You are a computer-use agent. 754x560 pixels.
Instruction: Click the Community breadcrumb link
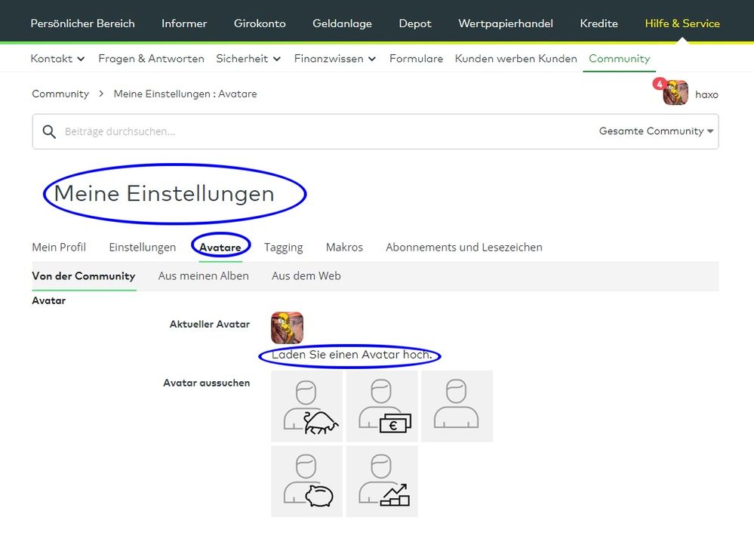(60, 94)
